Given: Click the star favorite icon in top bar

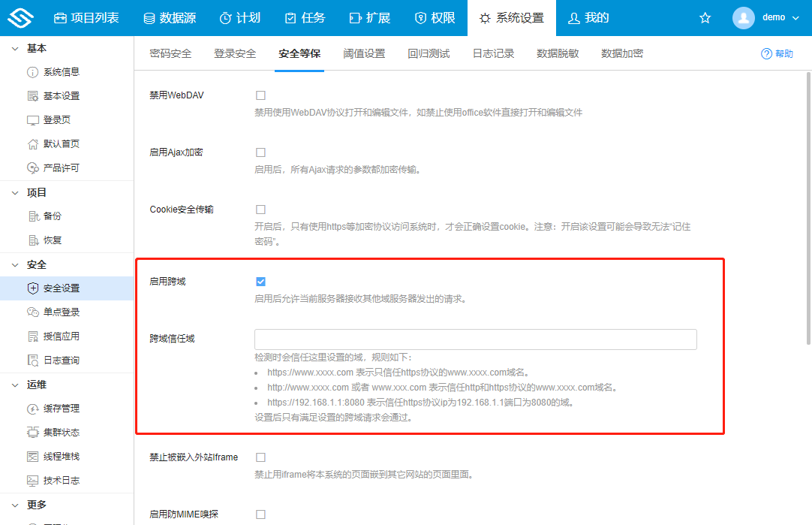Looking at the screenshot, I should coord(705,17).
